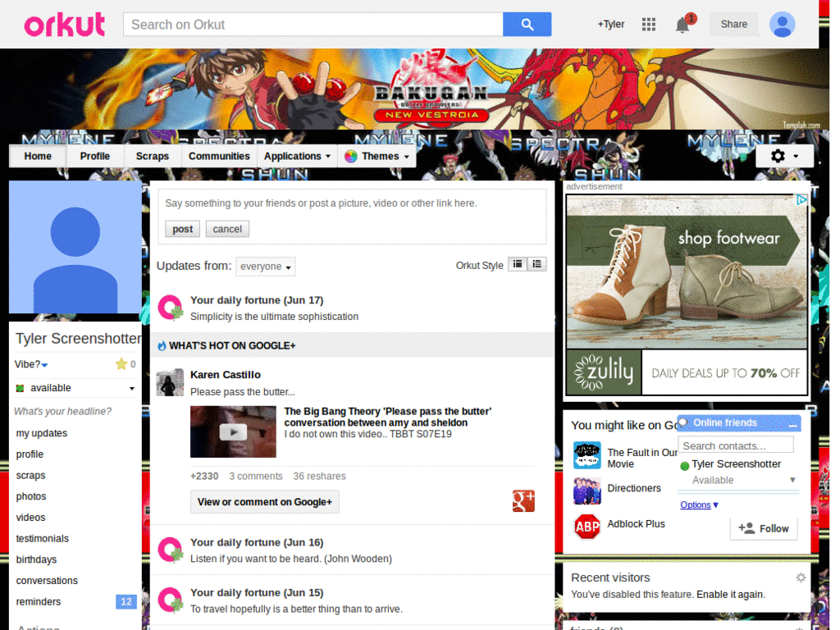Open 'testimonials' in sidebar
The height and width of the screenshot is (630, 840).
43,538
